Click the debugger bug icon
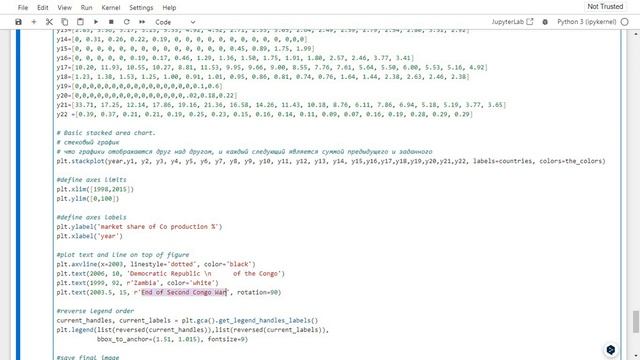Screen dimensions: 640x360 tap(545, 22)
